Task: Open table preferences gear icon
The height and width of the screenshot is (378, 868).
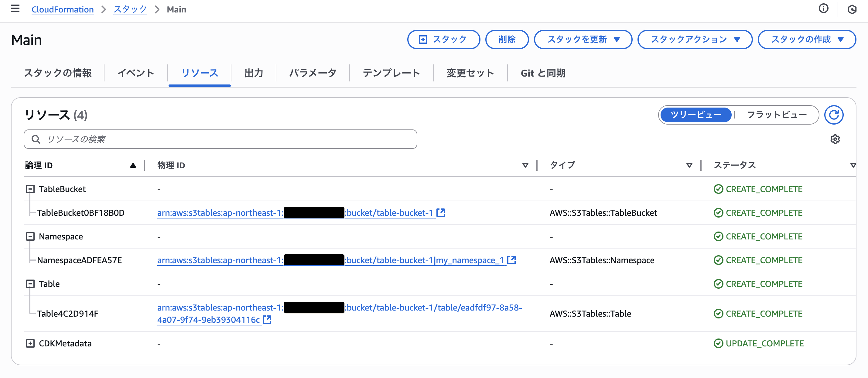Action: coord(835,139)
